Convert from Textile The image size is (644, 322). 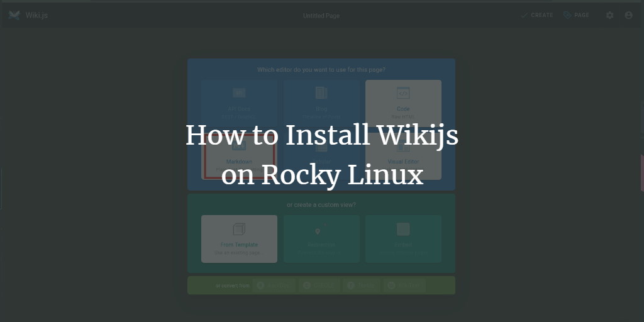pos(362,286)
